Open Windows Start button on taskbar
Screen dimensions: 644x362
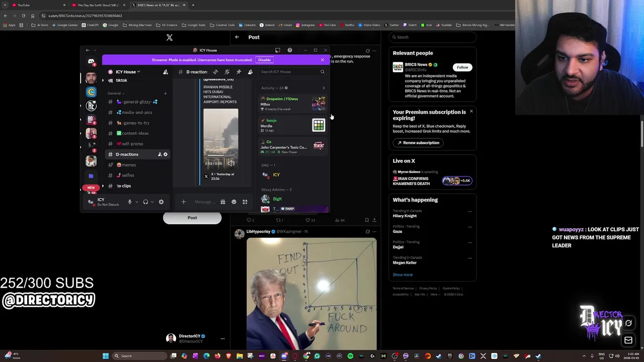coord(106,356)
